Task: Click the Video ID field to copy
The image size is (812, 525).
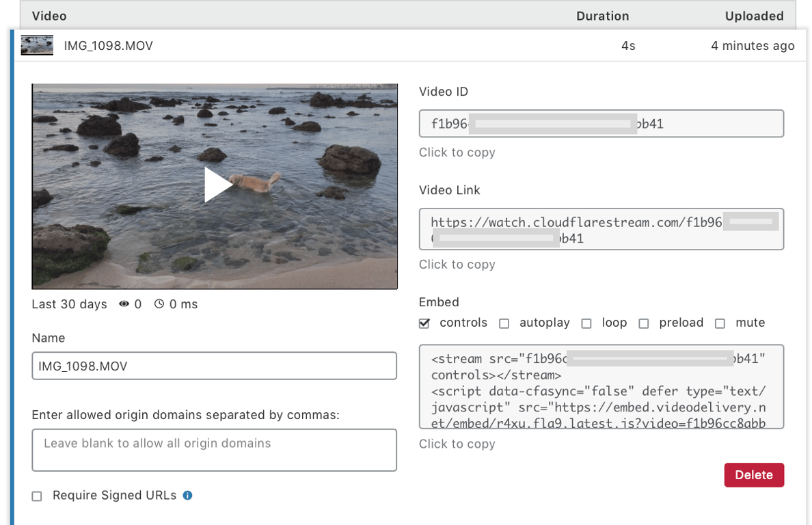Action: point(601,123)
